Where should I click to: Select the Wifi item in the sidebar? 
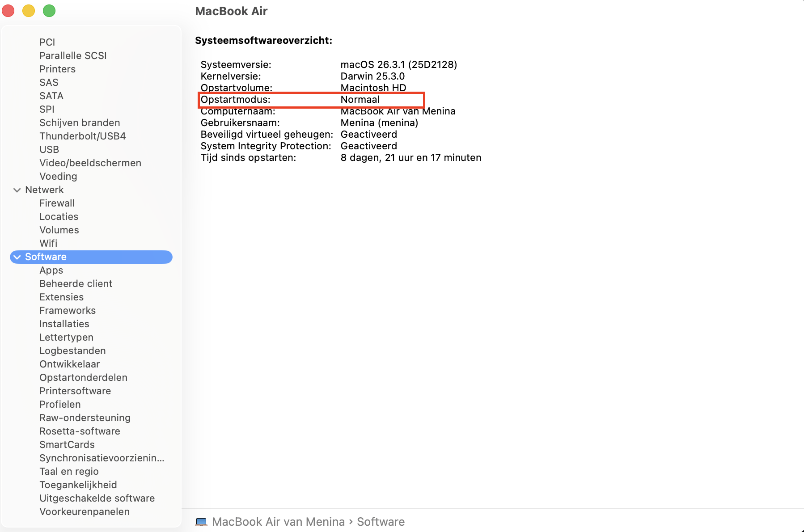tap(48, 243)
